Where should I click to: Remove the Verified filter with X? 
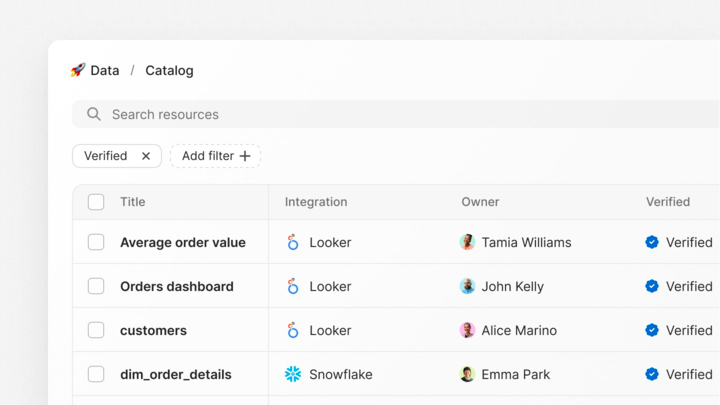pyautogui.click(x=146, y=156)
